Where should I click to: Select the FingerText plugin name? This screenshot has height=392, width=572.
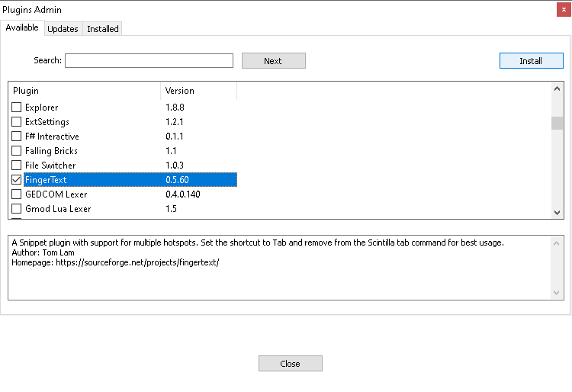[x=46, y=180]
